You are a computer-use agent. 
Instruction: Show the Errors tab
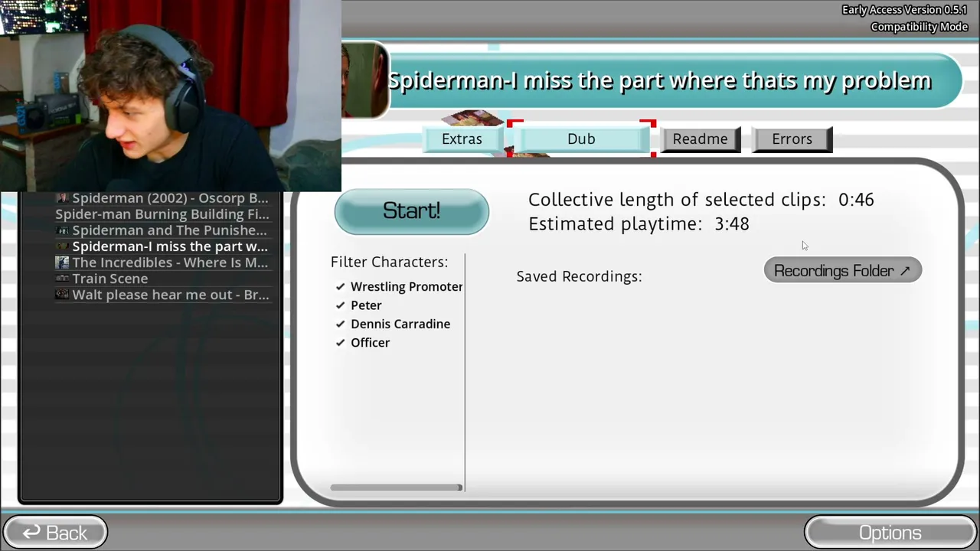click(x=792, y=139)
